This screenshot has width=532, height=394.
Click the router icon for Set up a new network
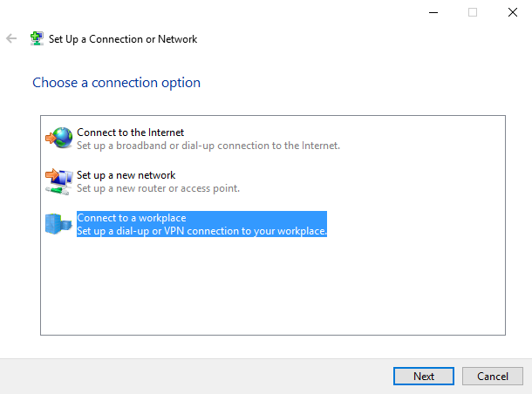point(58,180)
